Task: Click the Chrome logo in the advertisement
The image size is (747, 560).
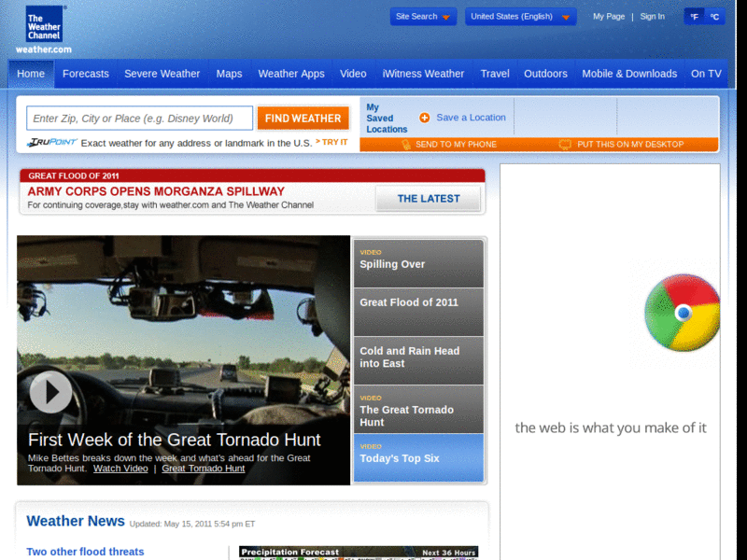Action: (683, 313)
